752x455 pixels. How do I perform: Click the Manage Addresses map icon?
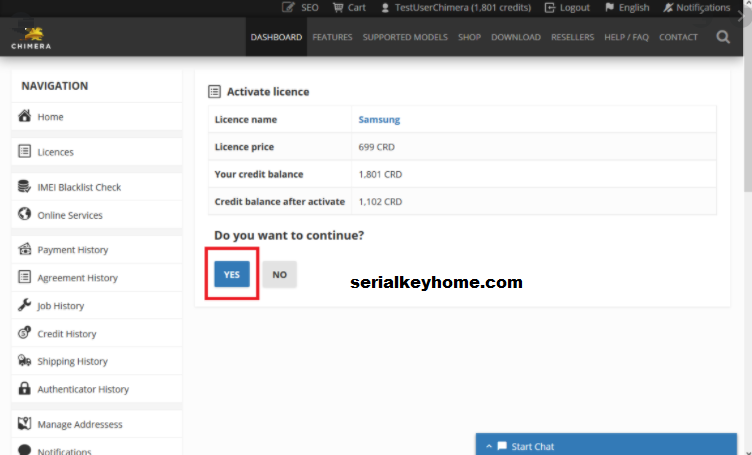[x=24, y=423]
